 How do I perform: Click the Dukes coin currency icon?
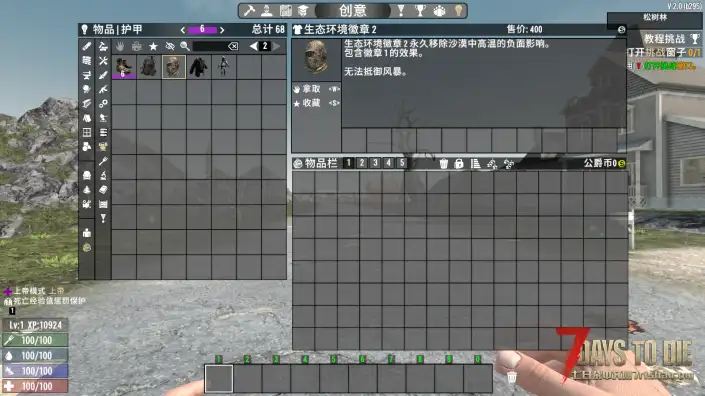[622, 164]
